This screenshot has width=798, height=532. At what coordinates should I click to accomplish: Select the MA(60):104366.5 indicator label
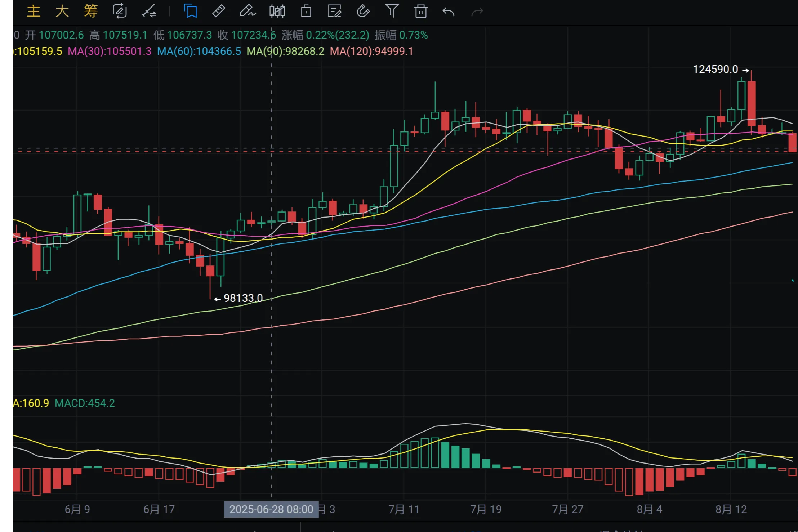click(x=199, y=51)
